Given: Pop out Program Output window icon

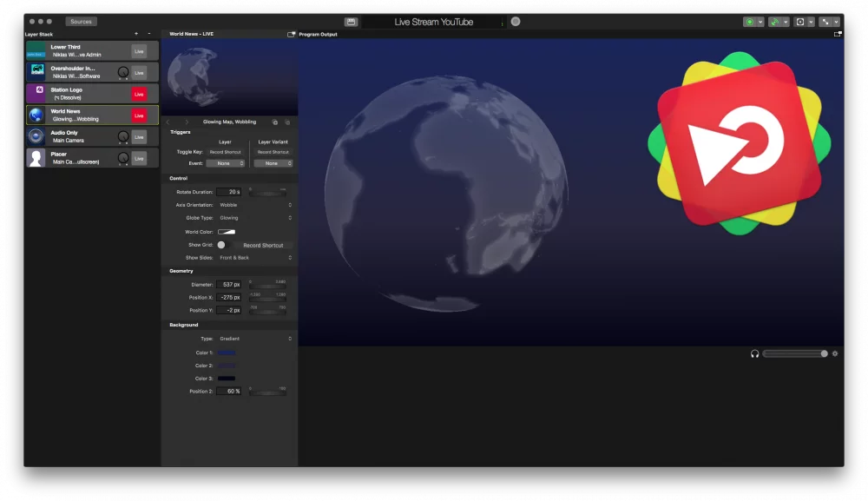Looking at the screenshot, I should click(x=838, y=35).
